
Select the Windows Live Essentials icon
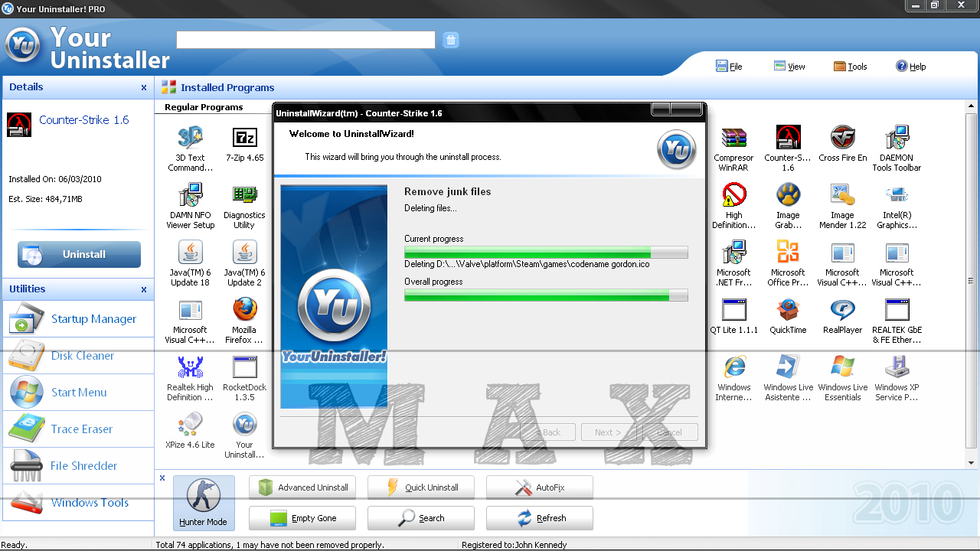point(842,367)
